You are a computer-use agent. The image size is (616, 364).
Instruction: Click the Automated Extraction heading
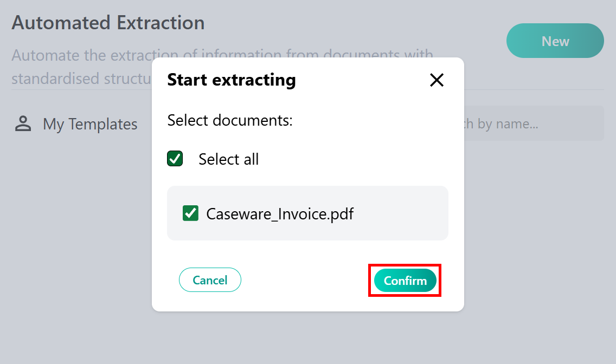[108, 23]
